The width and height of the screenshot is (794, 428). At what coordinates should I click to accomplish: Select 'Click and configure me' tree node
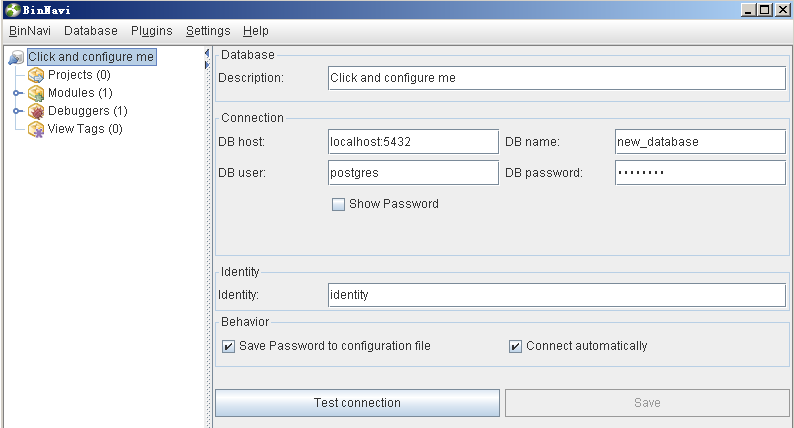(x=92, y=57)
